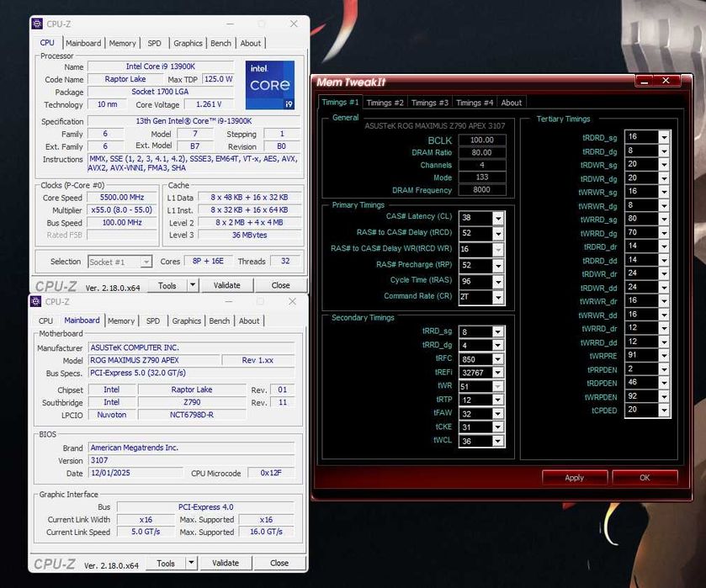This screenshot has width=706, height=588.
Task: Click DRAM Frequency field showing 8000
Action: (x=482, y=189)
